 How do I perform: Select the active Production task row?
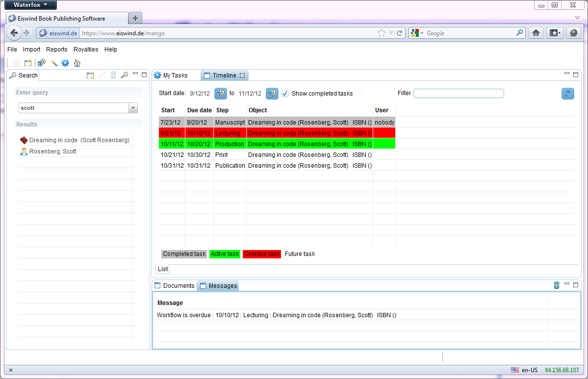[277, 144]
